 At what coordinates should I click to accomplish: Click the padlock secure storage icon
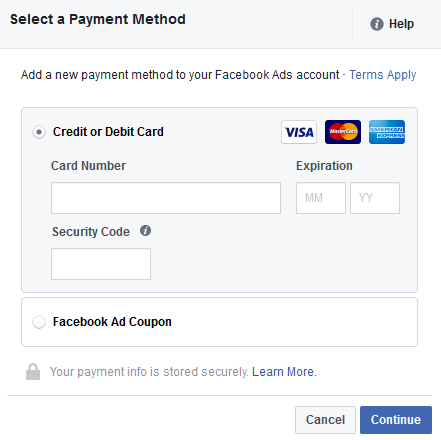[x=33, y=372]
